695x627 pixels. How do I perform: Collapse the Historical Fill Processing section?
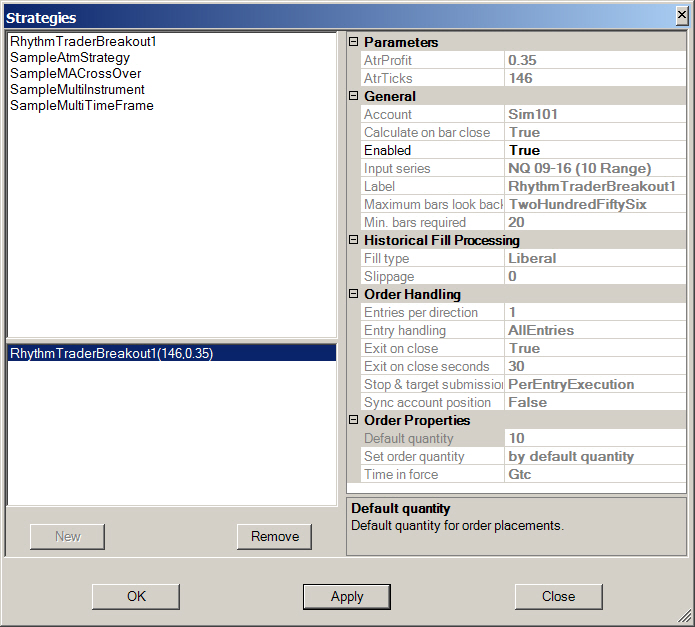(x=353, y=240)
